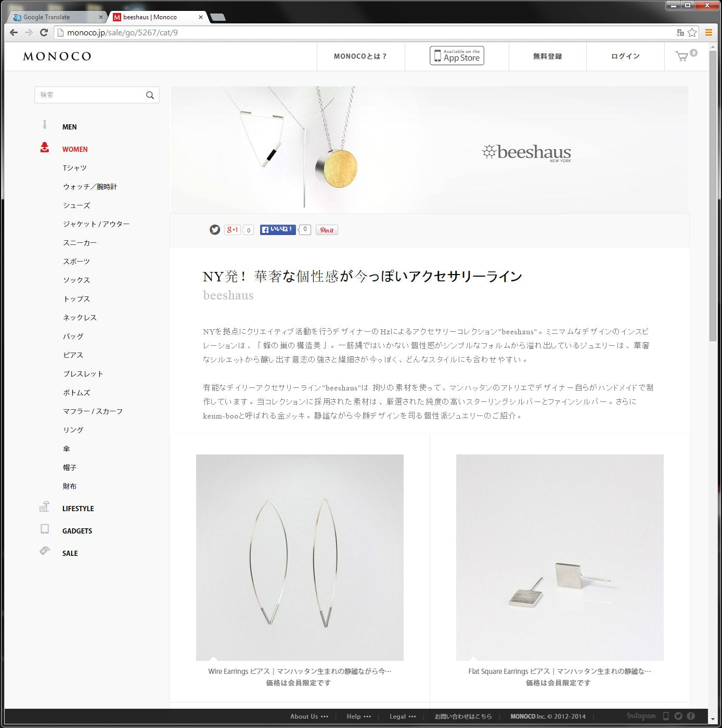Select 財布 subcategory

pyautogui.click(x=70, y=486)
